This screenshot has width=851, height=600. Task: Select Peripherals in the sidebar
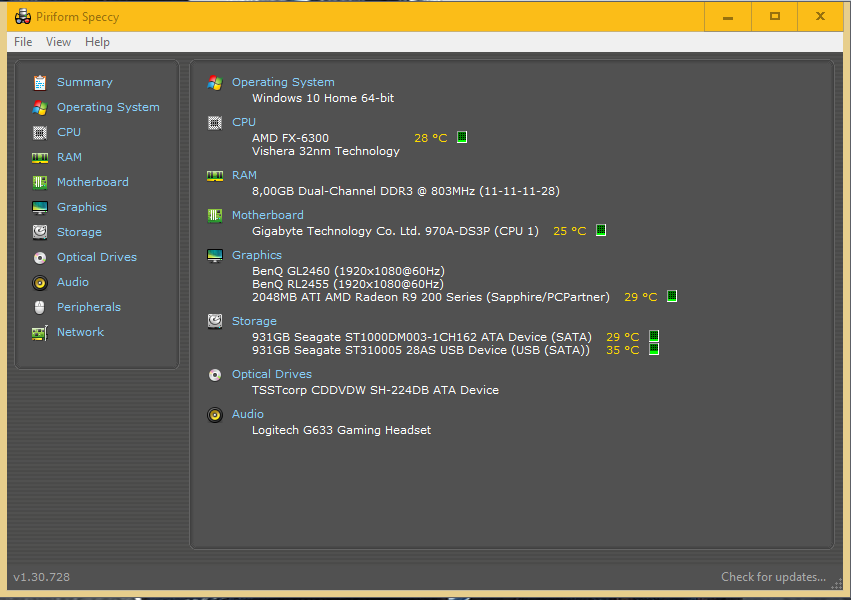89,307
